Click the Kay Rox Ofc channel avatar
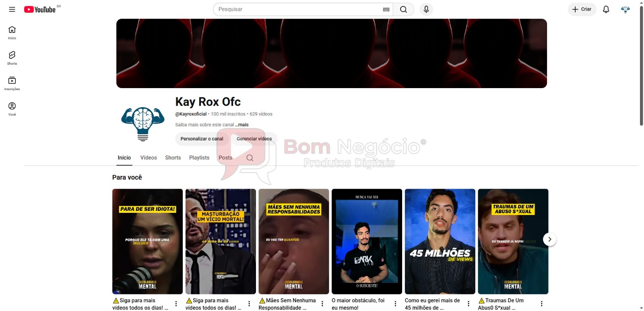644x311 pixels. coord(143,123)
